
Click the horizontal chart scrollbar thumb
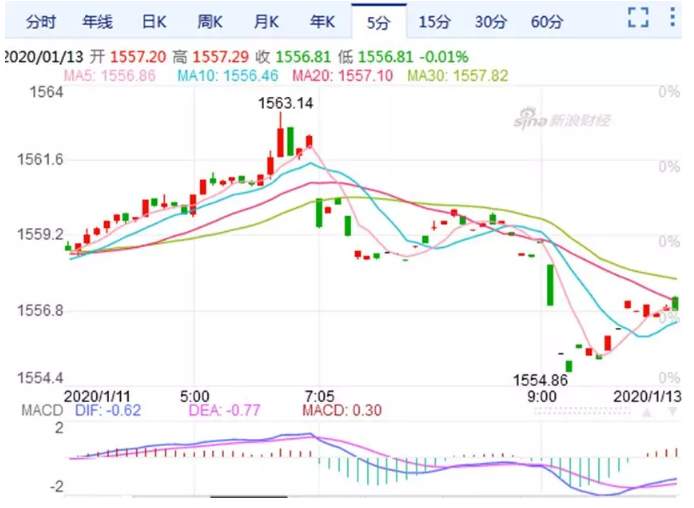tap(249, 498)
